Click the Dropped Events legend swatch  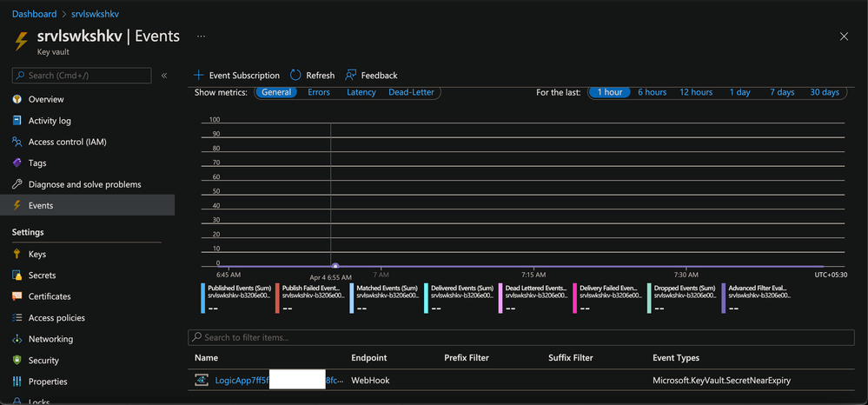[x=649, y=299]
